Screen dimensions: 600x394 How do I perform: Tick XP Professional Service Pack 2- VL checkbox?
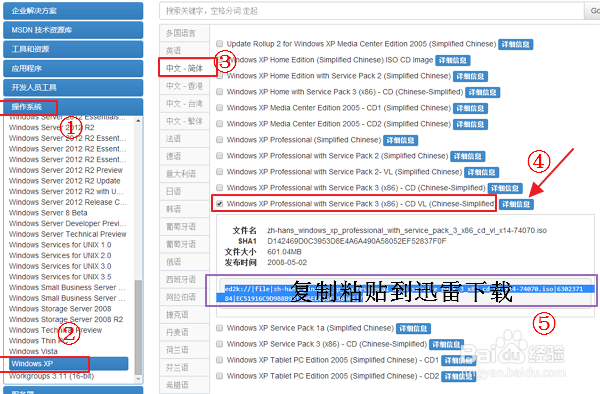click(220, 172)
